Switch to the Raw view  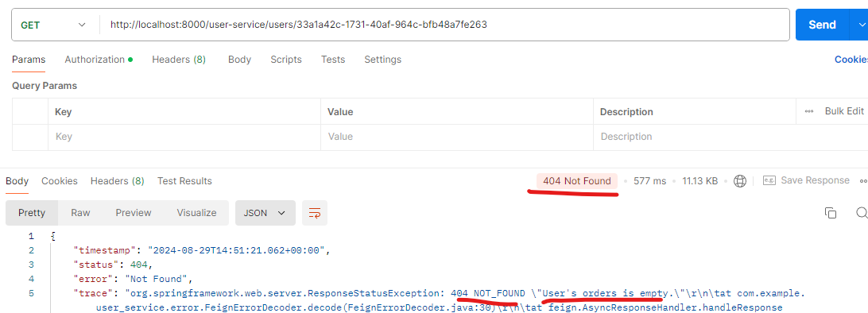click(x=80, y=213)
